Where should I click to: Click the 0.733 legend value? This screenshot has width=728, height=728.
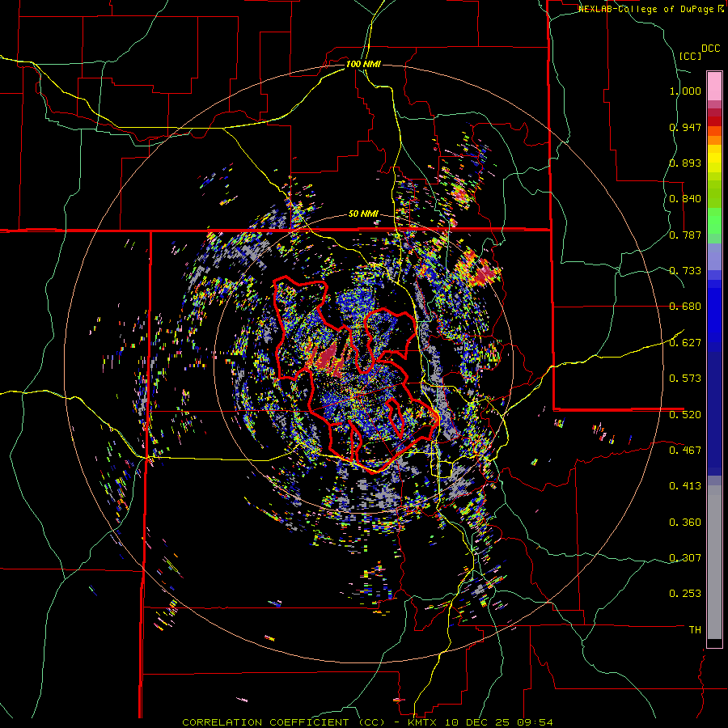click(x=685, y=271)
